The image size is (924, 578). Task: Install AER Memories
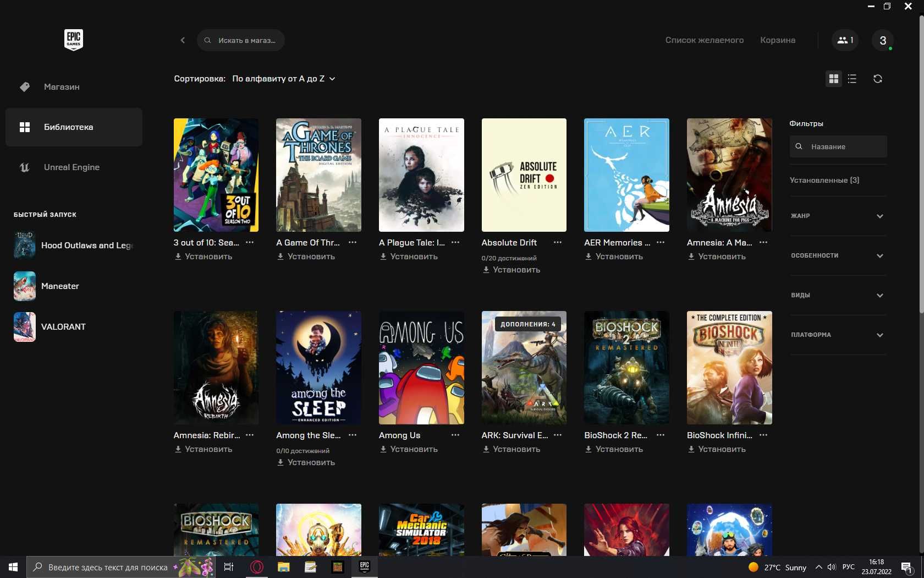pos(614,257)
